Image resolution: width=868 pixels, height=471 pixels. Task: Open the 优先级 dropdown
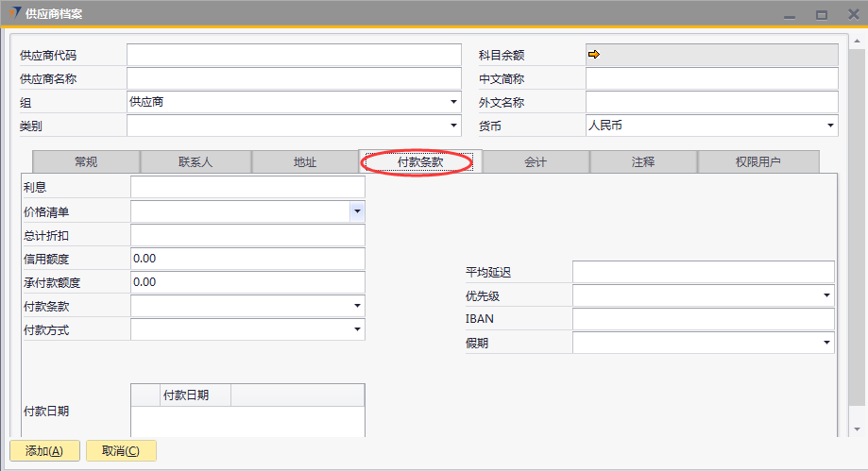(x=826, y=295)
